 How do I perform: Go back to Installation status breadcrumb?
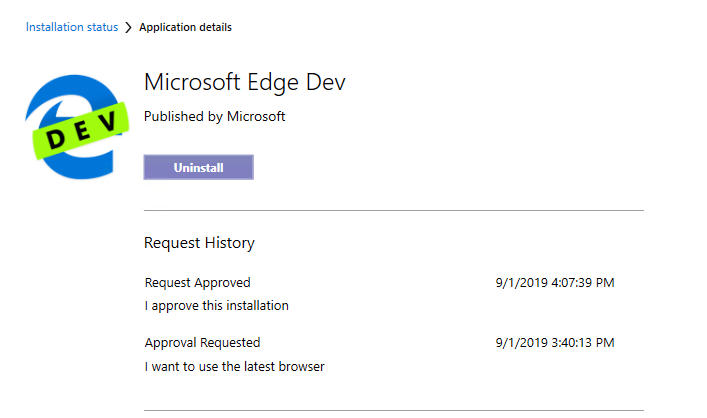(x=71, y=28)
